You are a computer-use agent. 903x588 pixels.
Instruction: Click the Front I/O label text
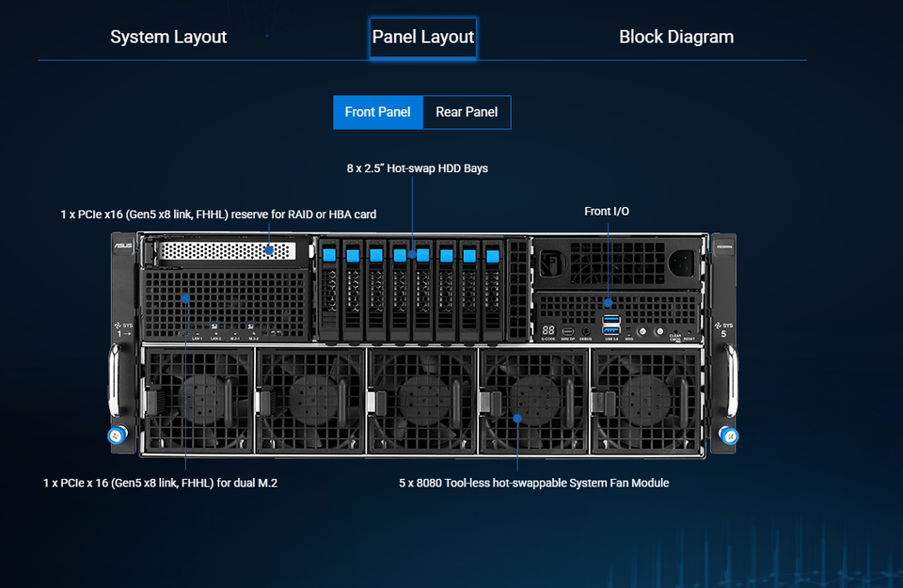point(607,212)
